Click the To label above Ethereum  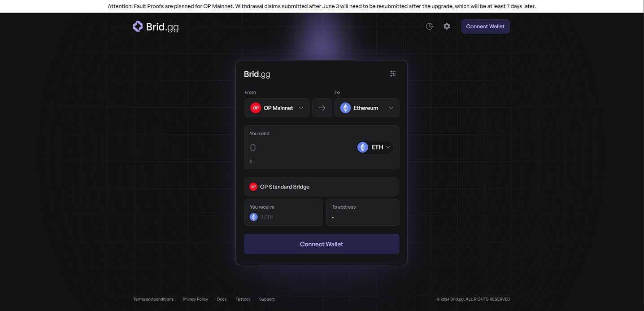pos(337,92)
